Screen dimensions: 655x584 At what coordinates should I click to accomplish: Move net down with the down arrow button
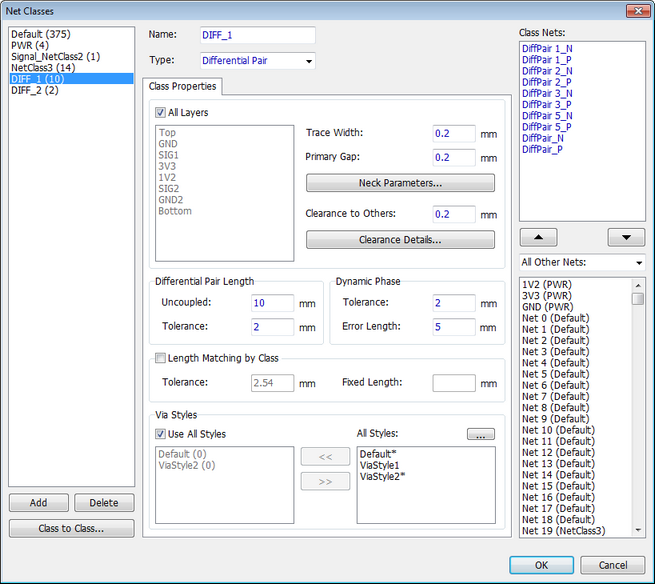click(x=626, y=237)
